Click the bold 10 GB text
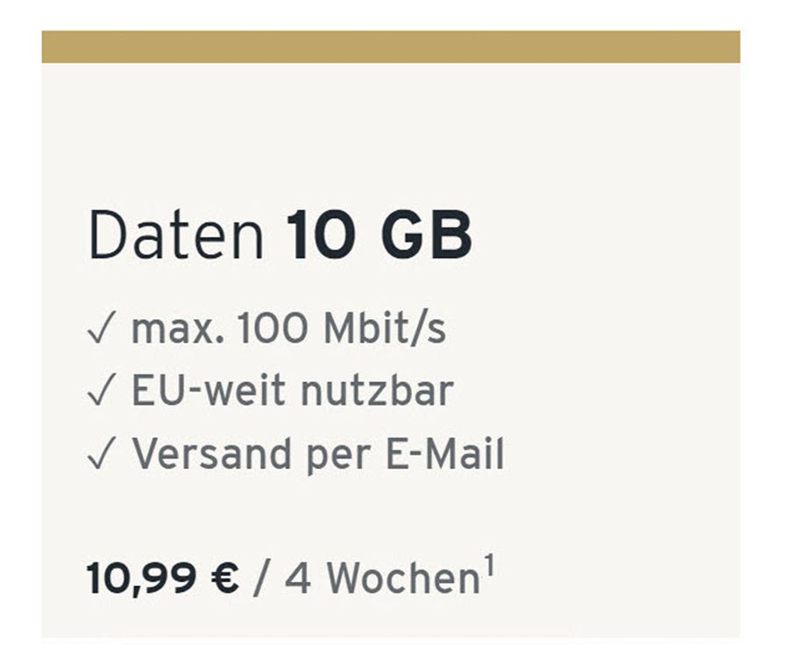The height and width of the screenshot is (672, 789). [380, 236]
